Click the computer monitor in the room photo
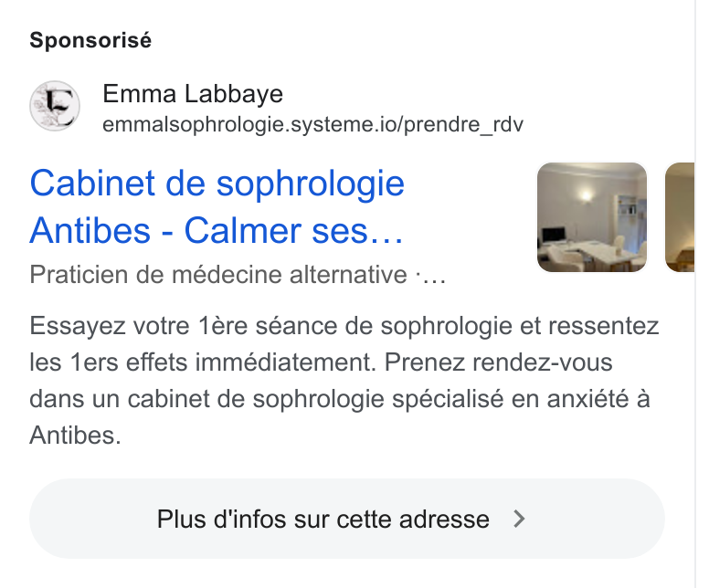 [554, 235]
